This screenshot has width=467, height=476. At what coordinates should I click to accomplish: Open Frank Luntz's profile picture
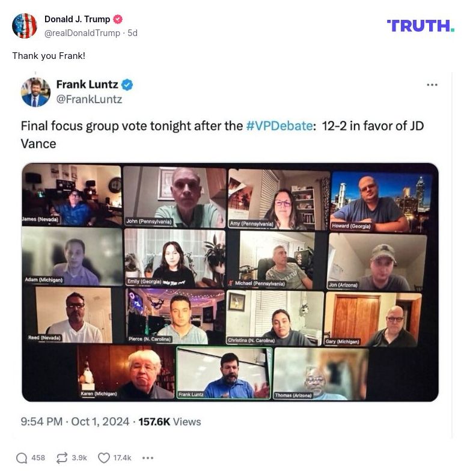click(x=35, y=92)
